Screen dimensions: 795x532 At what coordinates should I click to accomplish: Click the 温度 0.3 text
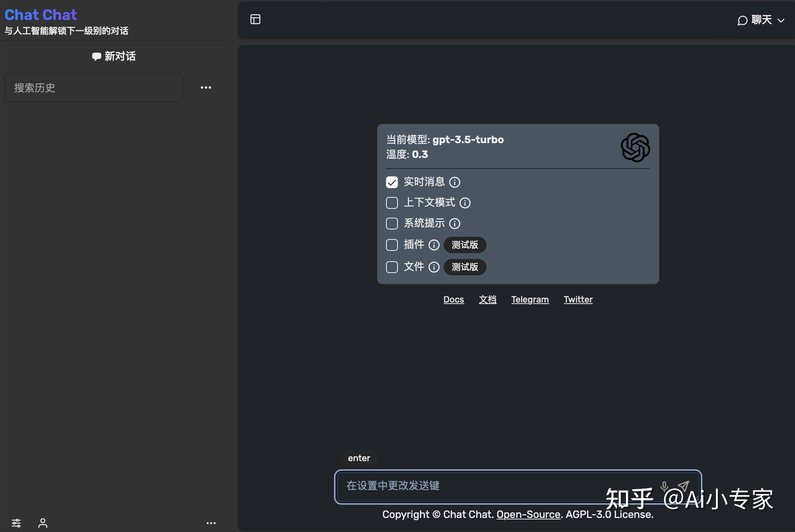coord(407,154)
